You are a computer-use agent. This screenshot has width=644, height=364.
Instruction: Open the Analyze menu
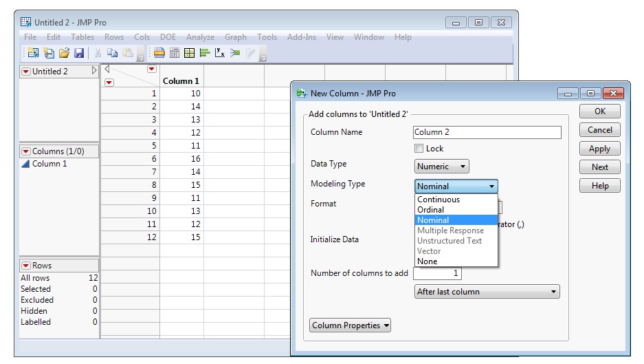point(200,37)
